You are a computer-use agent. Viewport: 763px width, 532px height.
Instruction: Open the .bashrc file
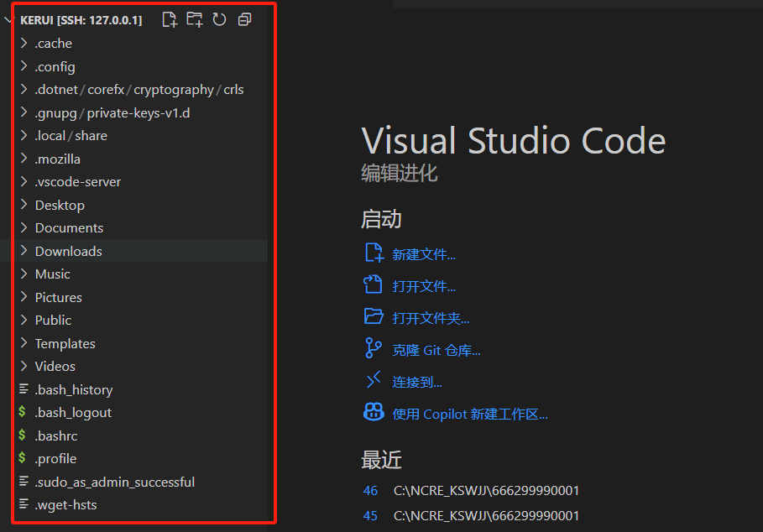tap(56, 436)
